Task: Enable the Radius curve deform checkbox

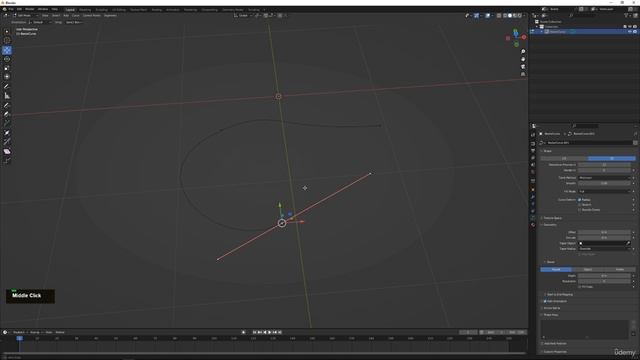Action: point(580,200)
